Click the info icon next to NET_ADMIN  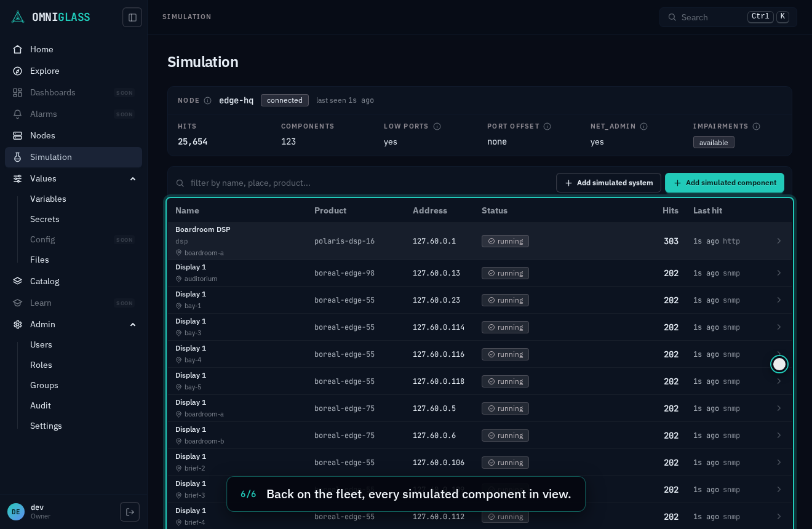point(644,126)
